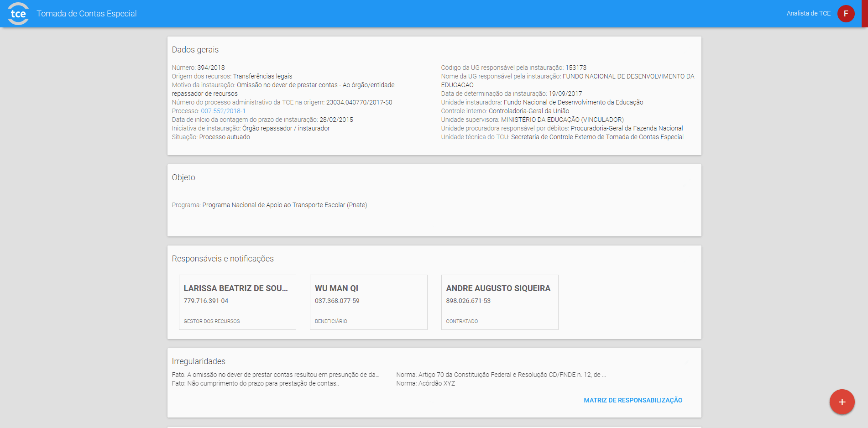Click administrative process number 23034.040770/2017-50
The width and height of the screenshot is (868, 428).
pyautogui.click(x=359, y=102)
